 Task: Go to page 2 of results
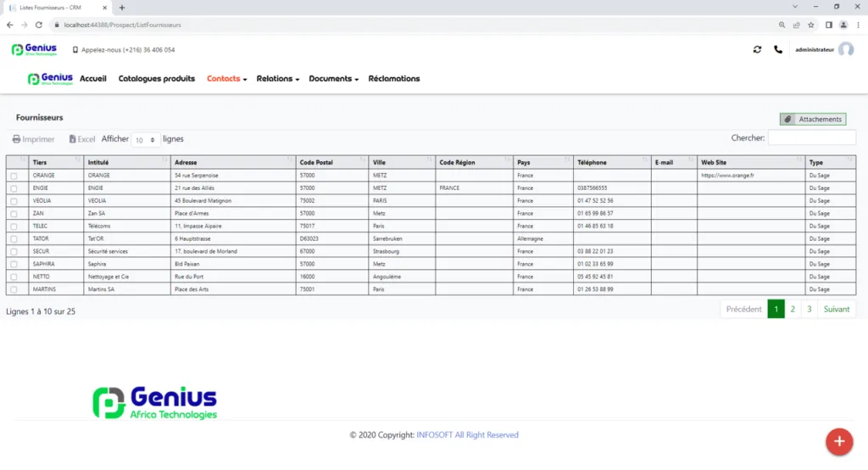(793, 310)
